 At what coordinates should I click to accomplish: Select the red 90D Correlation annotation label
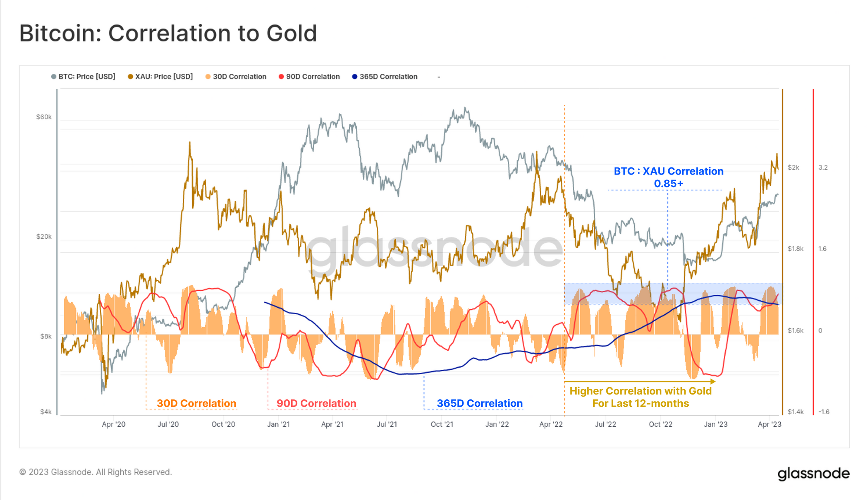coord(316,403)
